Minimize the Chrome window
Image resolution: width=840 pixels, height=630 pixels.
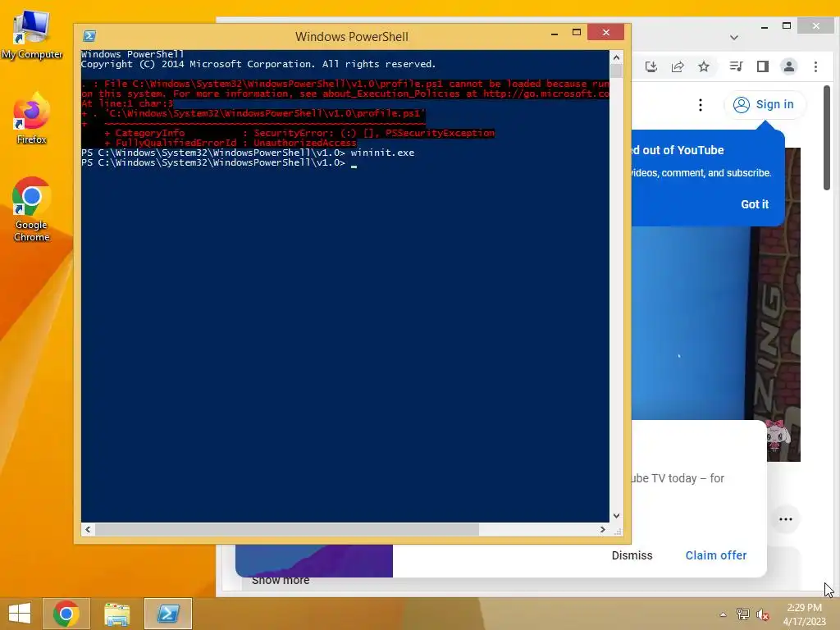(x=765, y=26)
